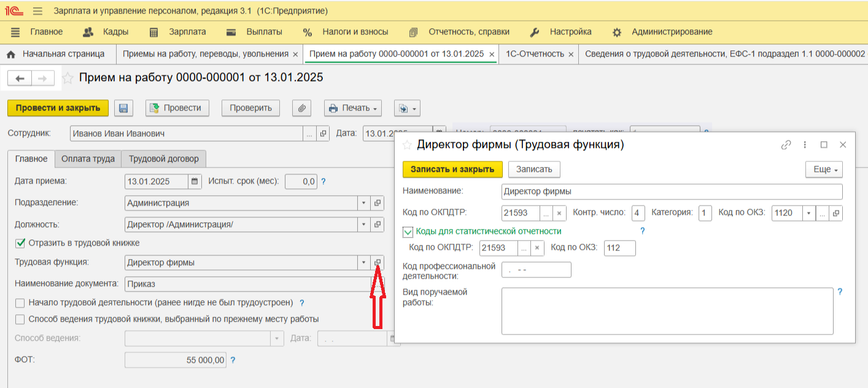Click into the Вид поручаемой работы text area

(667, 311)
